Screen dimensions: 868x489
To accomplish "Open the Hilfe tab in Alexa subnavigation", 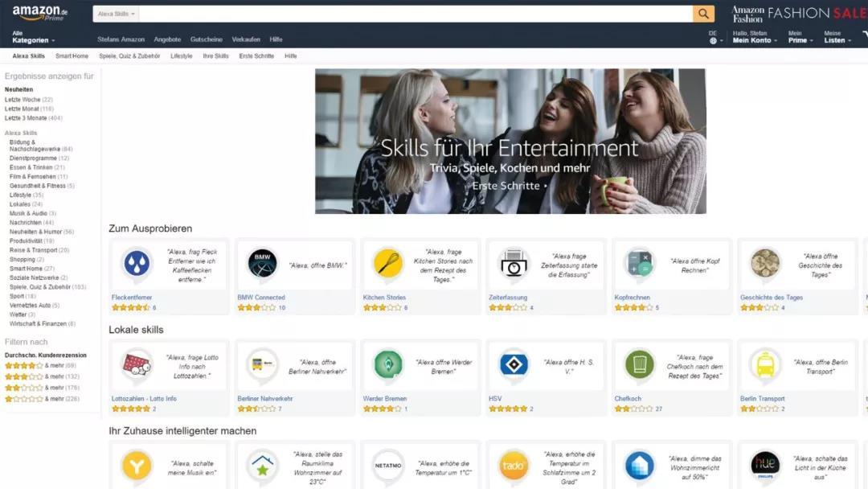I will click(x=291, y=56).
